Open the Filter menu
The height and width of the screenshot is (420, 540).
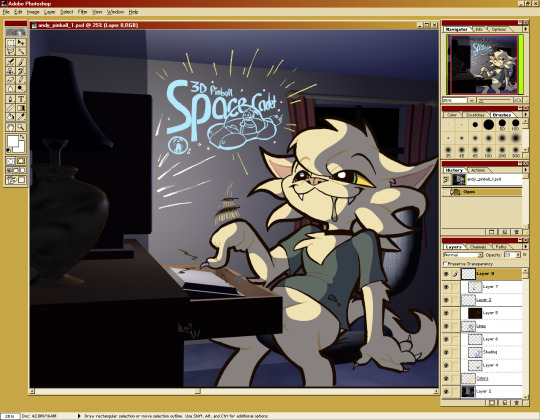click(x=82, y=12)
